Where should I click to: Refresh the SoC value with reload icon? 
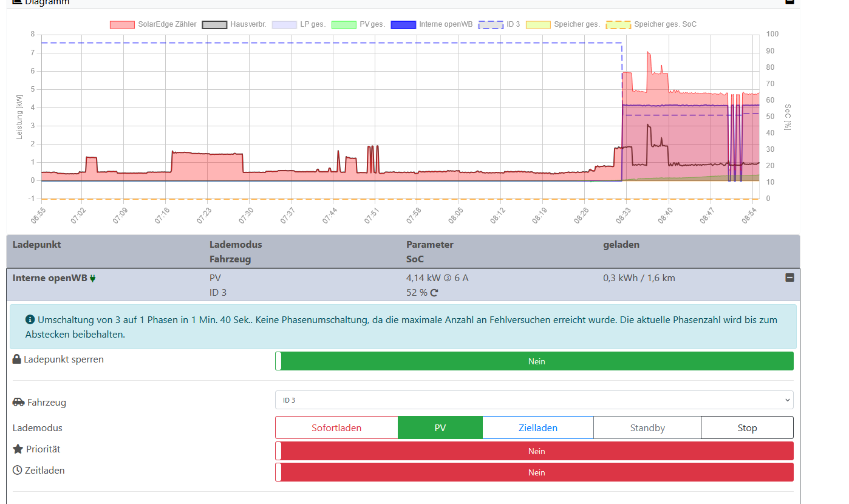pyautogui.click(x=434, y=293)
